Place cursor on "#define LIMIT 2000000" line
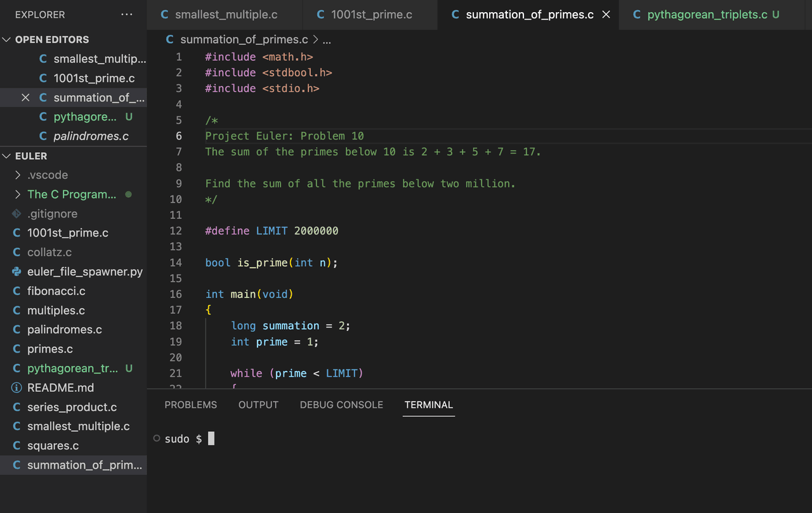This screenshot has height=513, width=812. (272, 231)
